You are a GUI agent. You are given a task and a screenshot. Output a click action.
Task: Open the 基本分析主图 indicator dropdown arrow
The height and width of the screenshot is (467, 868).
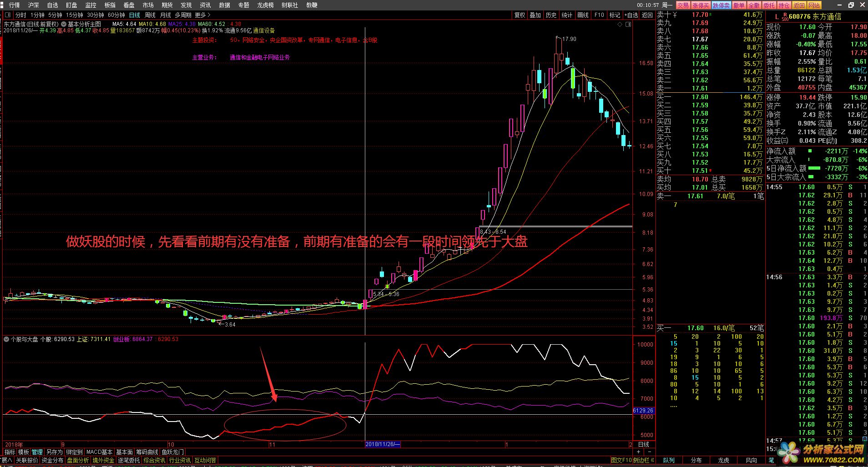[64, 24]
